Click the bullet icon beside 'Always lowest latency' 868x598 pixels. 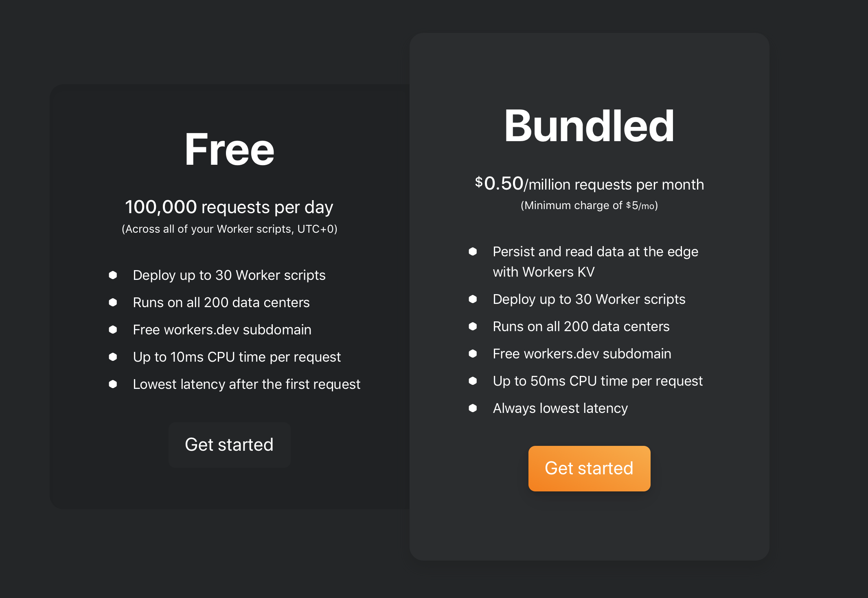pos(472,408)
